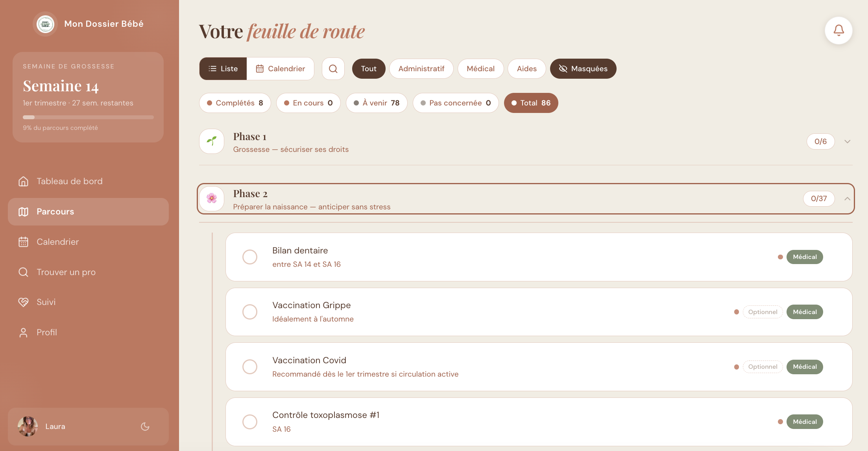Click Médical tag on Vaccination Grippe
The height and width of the screenshot is (451, 868).
(x=805, y=312)
